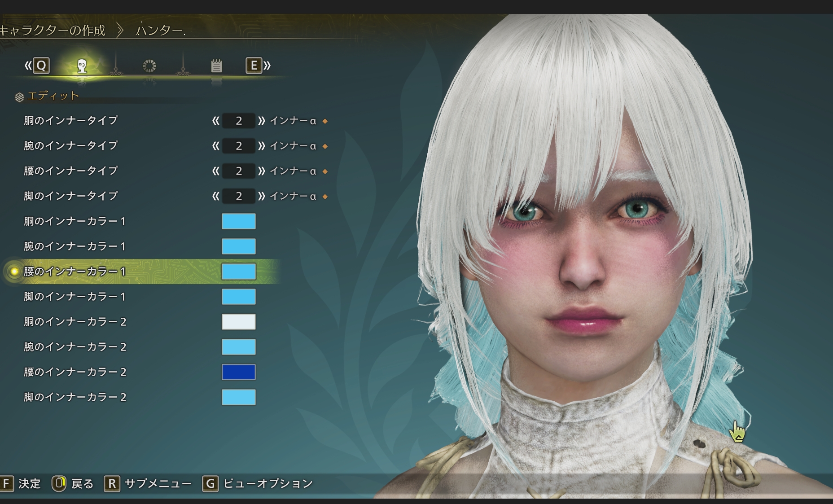Open 胴のインナーカラー2 white color swatch
The height and width of the screenshot is (504, 833).
[238, 322]
